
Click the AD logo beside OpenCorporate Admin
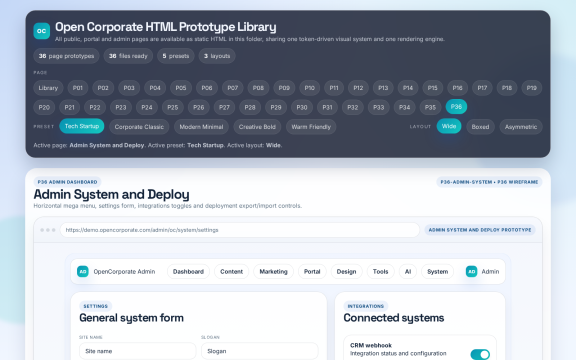point(83,271)
